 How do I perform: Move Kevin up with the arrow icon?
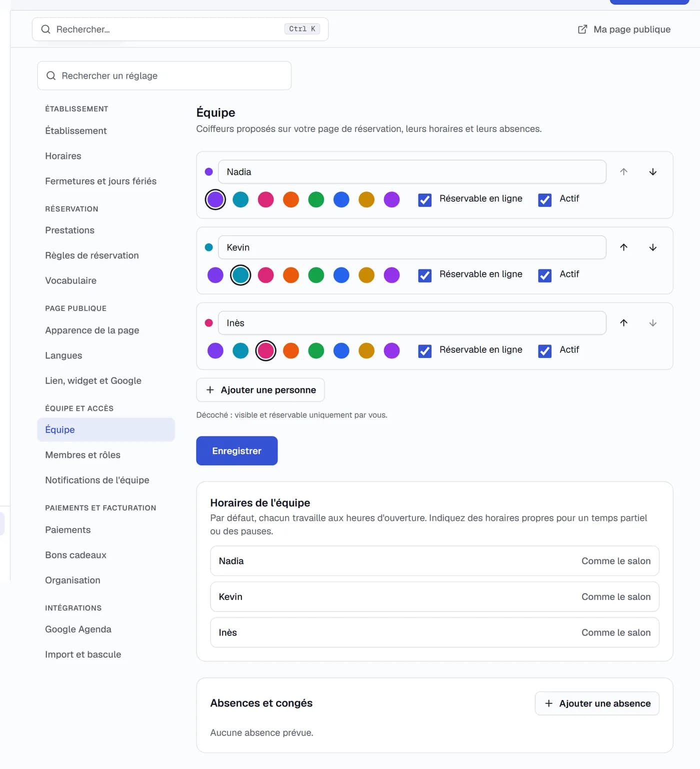click(x=623, y=247)
